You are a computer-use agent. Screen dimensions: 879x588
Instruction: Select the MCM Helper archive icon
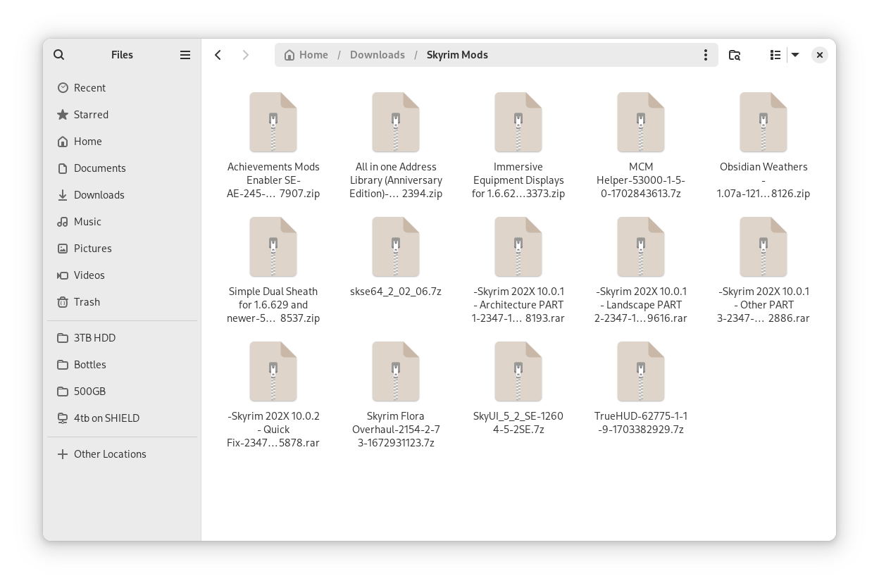point(641,123)
